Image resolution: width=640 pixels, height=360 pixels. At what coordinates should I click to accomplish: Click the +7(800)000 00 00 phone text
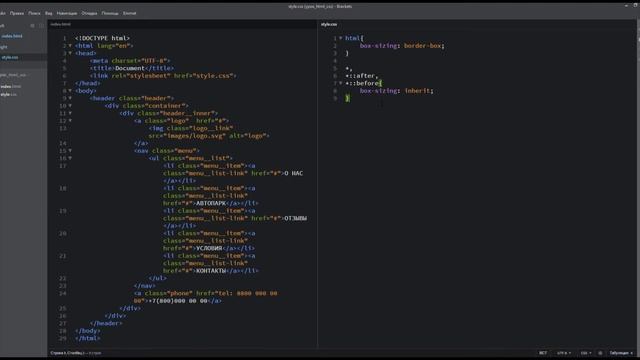coord(178,301)
